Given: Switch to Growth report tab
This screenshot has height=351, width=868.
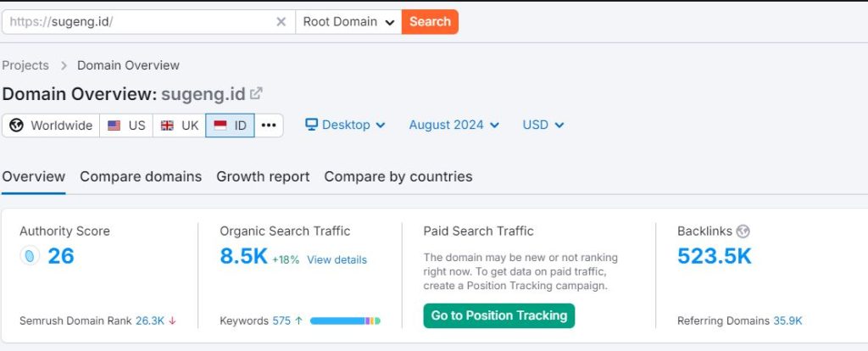Looking at the screenshot, I should coord(263,176).
